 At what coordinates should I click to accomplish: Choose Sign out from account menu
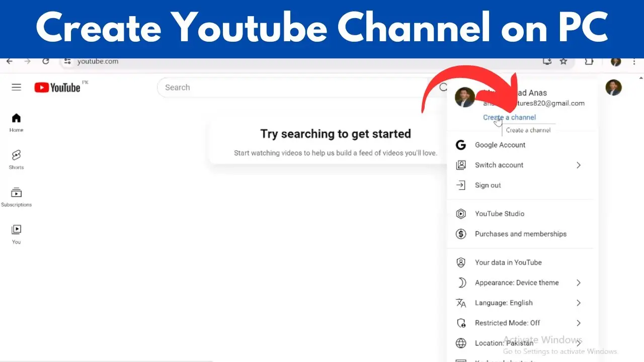(x=520, y=185)
